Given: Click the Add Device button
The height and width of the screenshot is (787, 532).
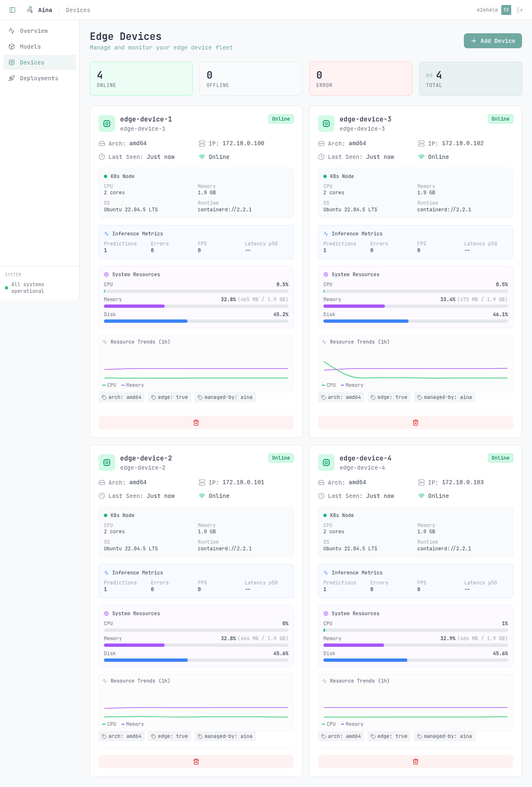Looking at the screenshot, I should (x=493, y=41).
